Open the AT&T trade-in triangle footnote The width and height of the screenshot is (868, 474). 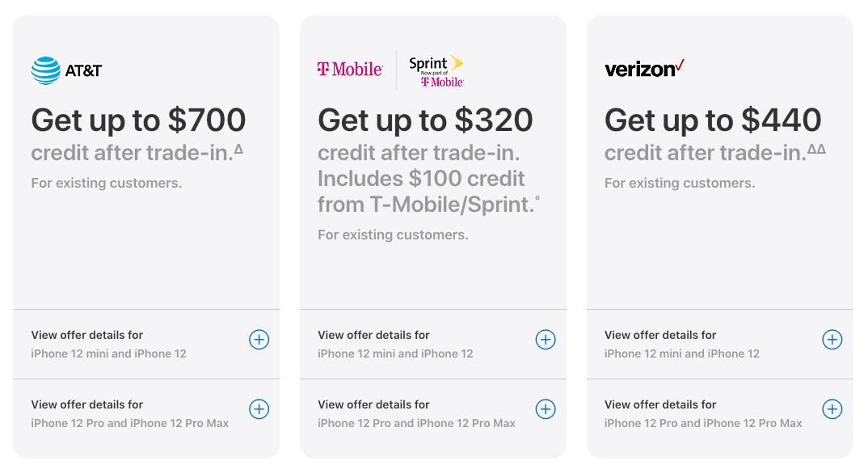238,148
